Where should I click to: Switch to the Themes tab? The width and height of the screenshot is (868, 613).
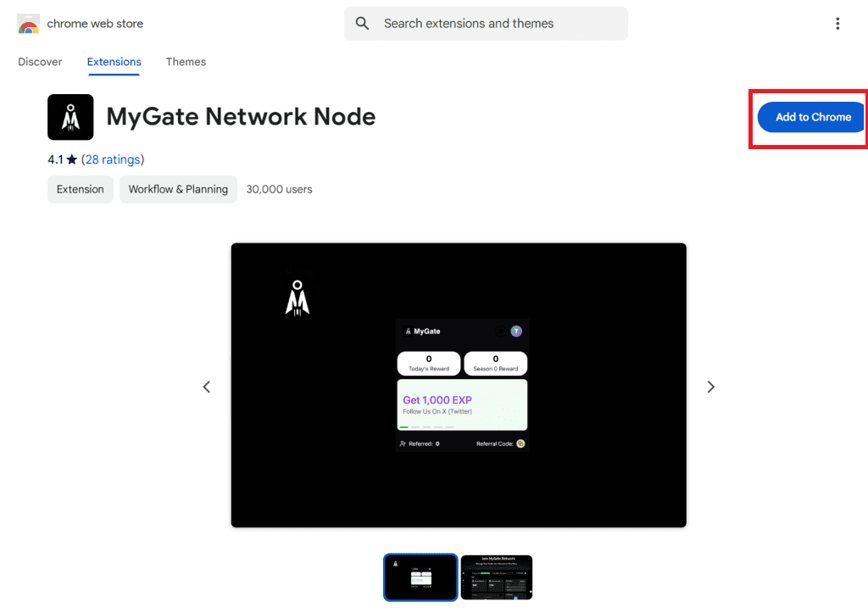click(186, 61)
